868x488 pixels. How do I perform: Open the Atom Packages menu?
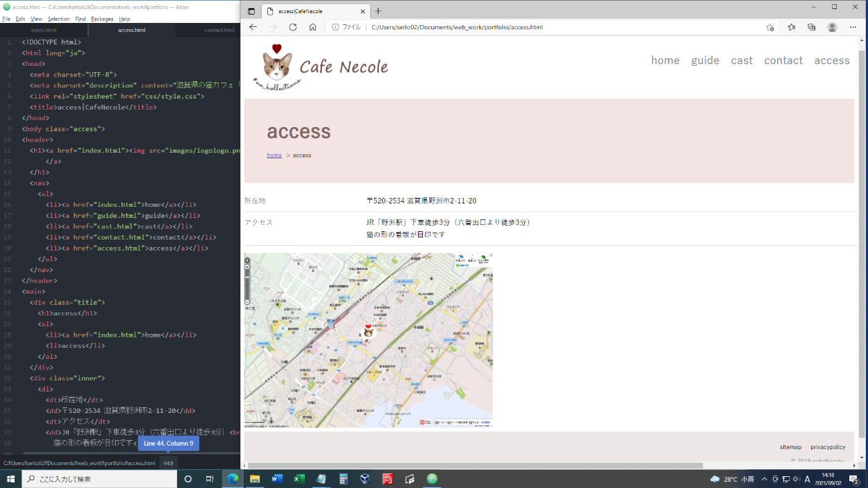(x=102, y=19)
